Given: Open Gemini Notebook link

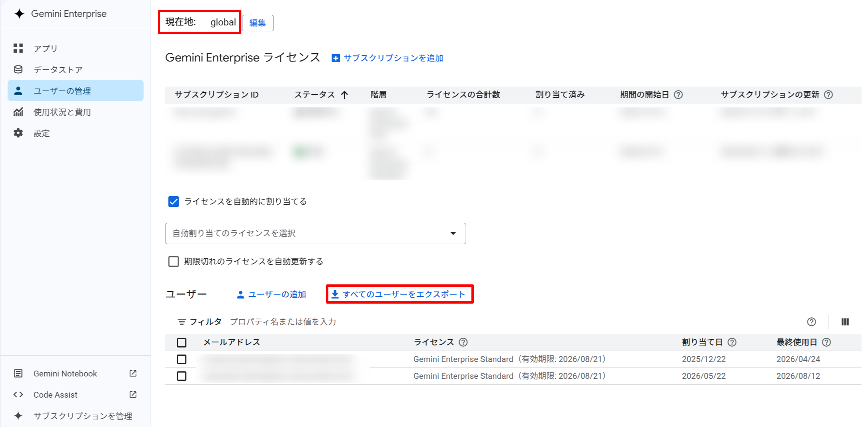Looking at the screenshot, I should (76, 373).
